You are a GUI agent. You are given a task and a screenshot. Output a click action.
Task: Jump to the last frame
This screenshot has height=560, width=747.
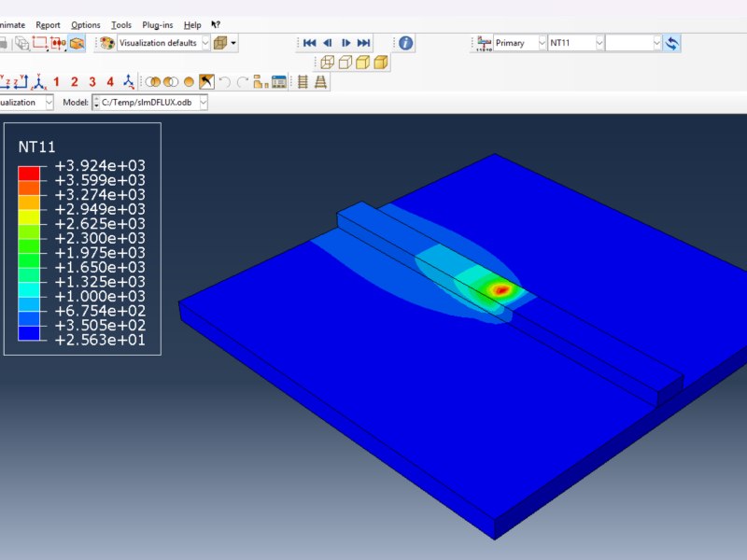point(363,43)
